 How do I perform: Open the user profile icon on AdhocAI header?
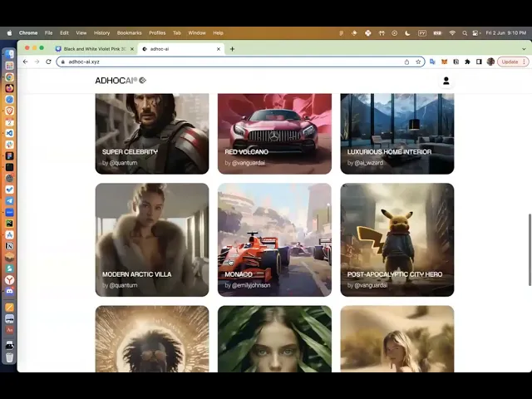446,81
